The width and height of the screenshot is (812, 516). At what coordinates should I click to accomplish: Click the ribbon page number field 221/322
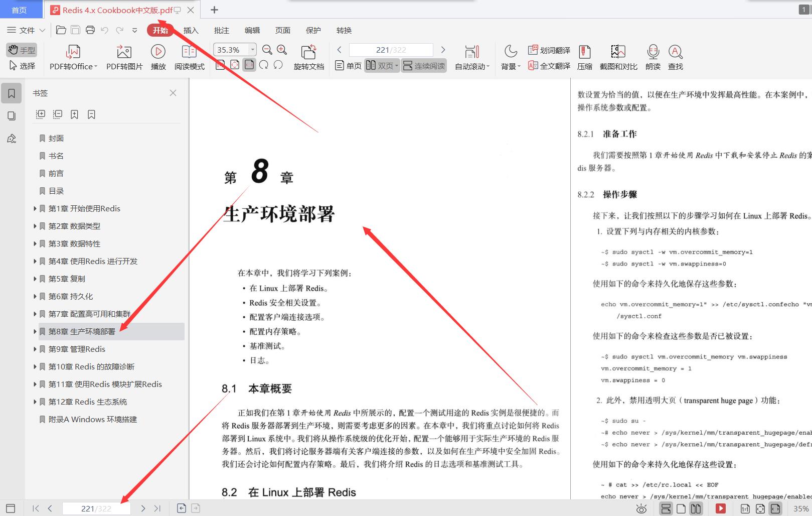pos(391,50)
